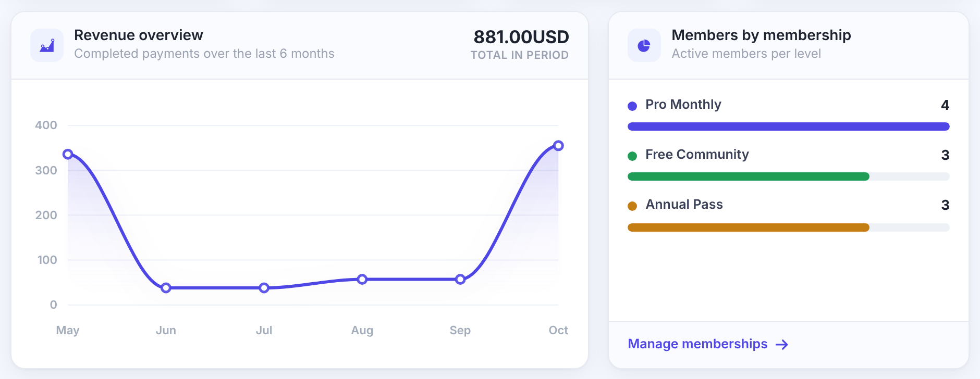Click the Pro Monthly member count 4

(x=945, y=105)
